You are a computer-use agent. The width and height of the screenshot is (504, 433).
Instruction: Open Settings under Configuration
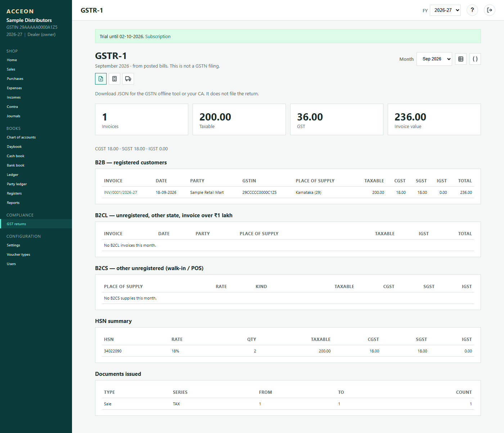pos(36,245)
